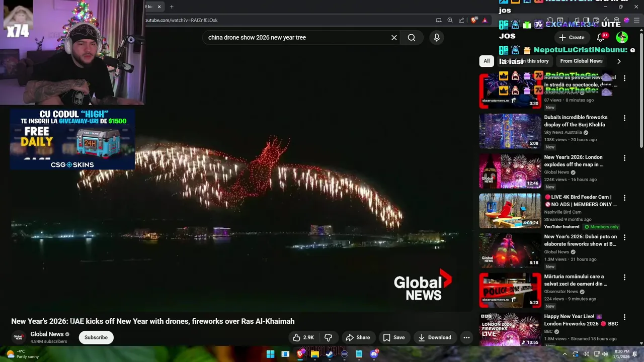The image size is (644, 362).
Task: Open the Global News channel avatar
Action: point(19,337)
